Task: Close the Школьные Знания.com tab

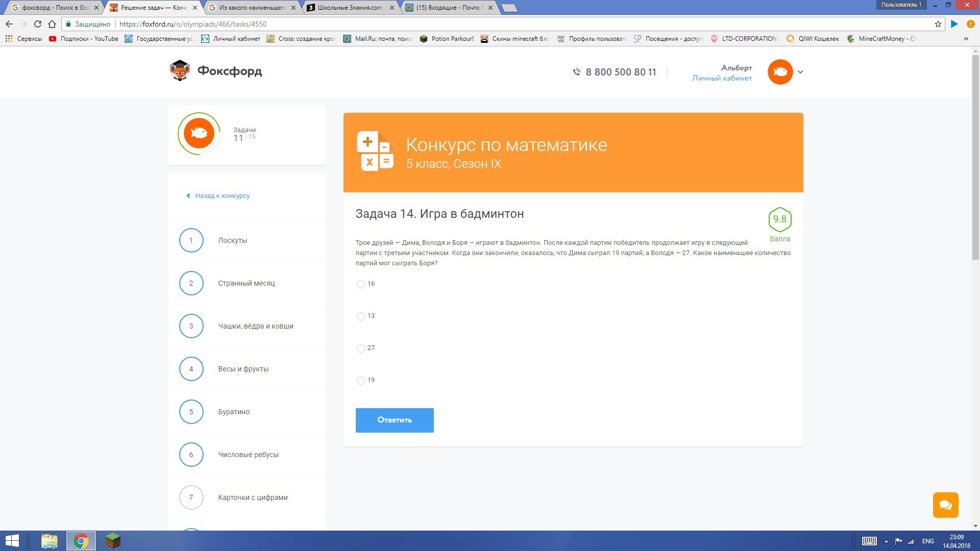Action: 391,8
